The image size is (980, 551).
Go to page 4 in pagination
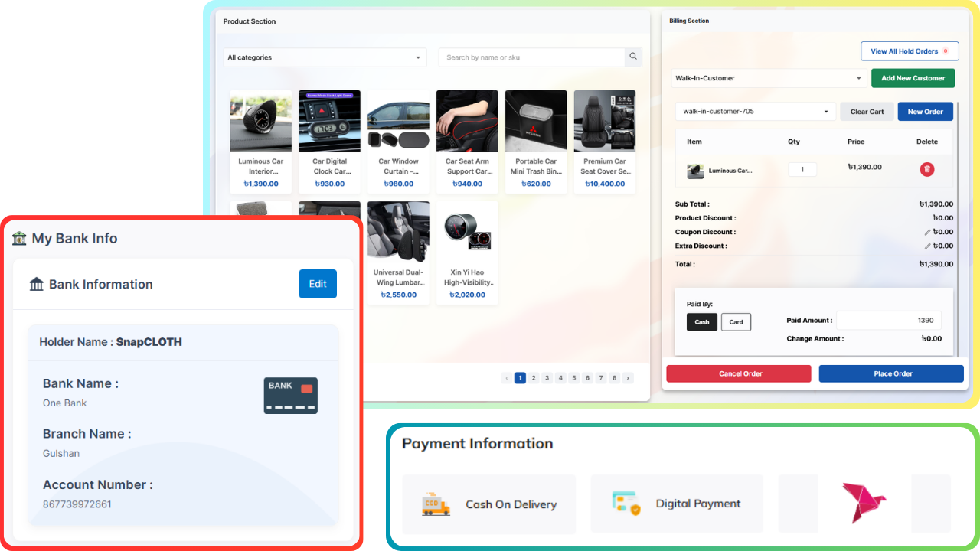[x=560, y=378]
